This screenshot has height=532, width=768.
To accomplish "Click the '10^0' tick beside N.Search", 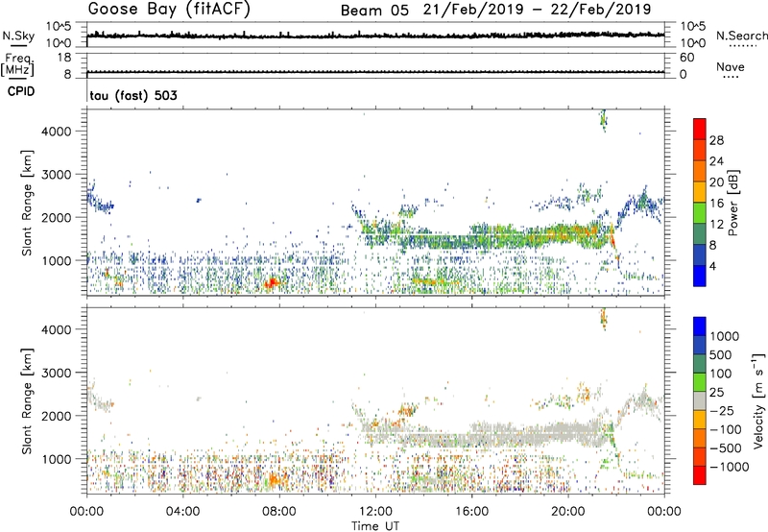I will pos(692,42).
